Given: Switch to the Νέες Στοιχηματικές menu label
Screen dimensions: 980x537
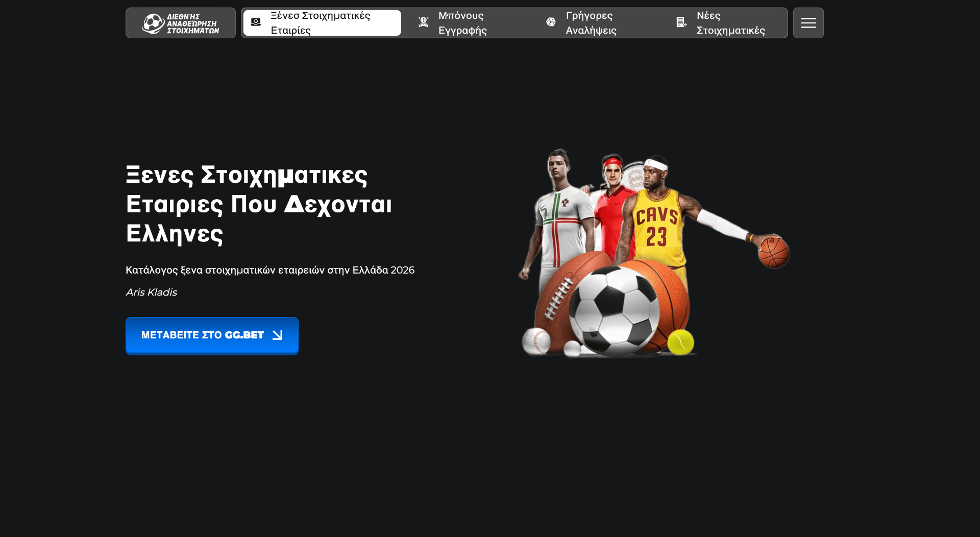Looking at the screenshot, I should click(730, 23).
